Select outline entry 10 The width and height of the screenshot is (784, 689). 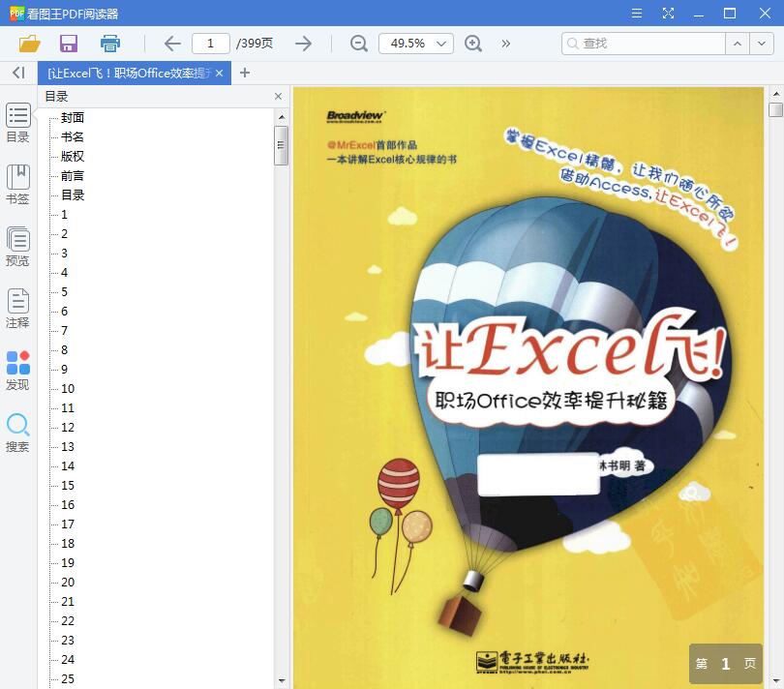click(x=68, y=388)
